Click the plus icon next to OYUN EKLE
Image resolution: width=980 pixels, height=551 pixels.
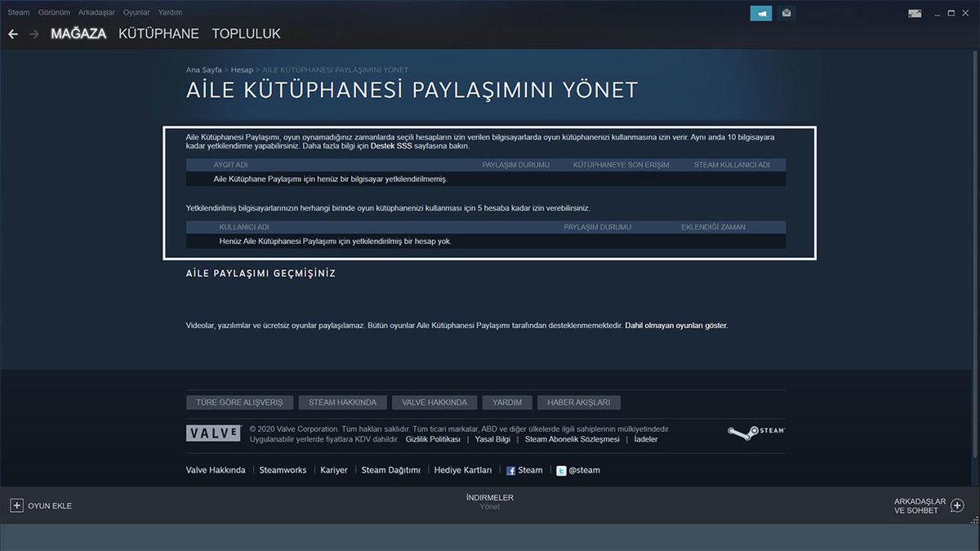click(x=18, y=505)
